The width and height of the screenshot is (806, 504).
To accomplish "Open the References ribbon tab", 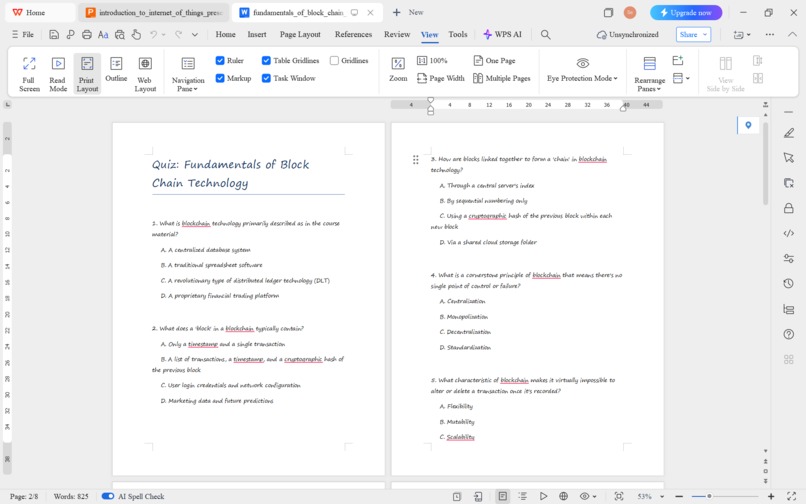I will pos(353,34).
